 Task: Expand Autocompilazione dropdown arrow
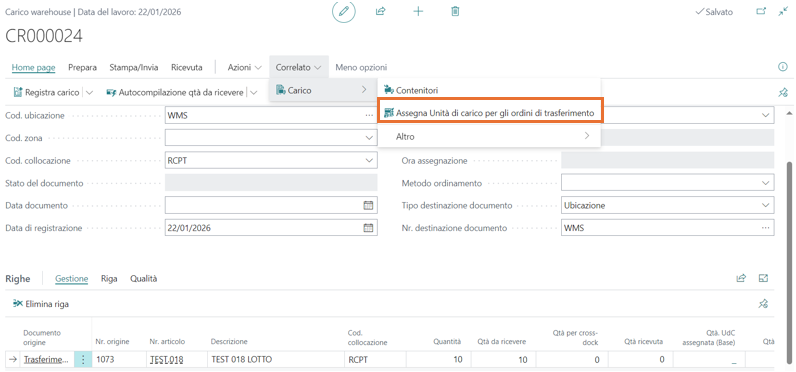click(253, 92)
